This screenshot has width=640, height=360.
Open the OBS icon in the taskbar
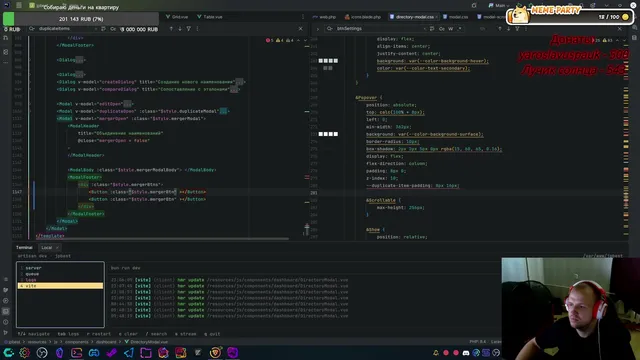pyautogui.click(x=42, y=353)
